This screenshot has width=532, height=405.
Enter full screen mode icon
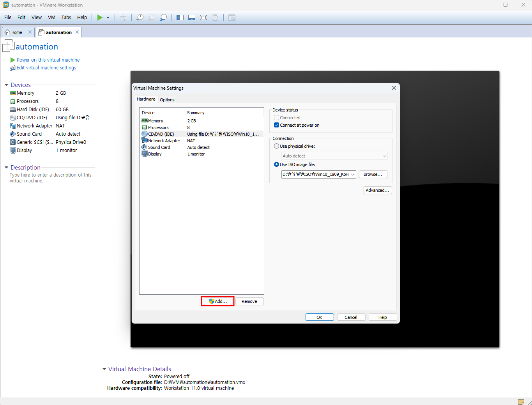coord(203,18)
